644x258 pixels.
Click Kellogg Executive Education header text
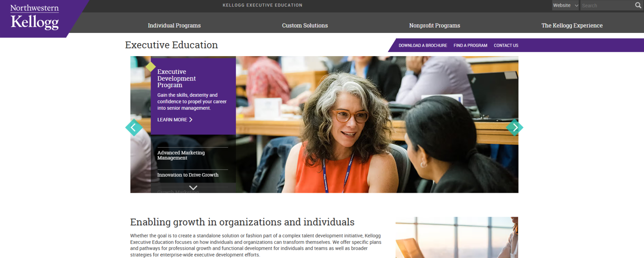tap(262, 5)
